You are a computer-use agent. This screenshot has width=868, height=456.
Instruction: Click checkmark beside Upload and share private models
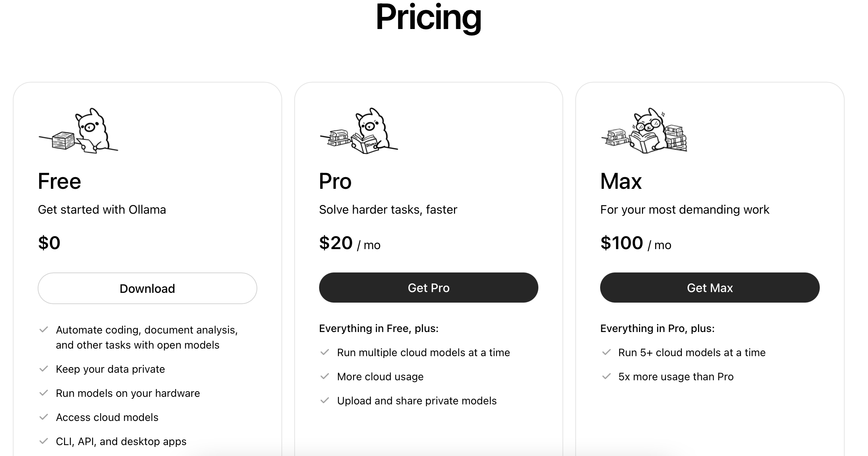click(325, 400)
